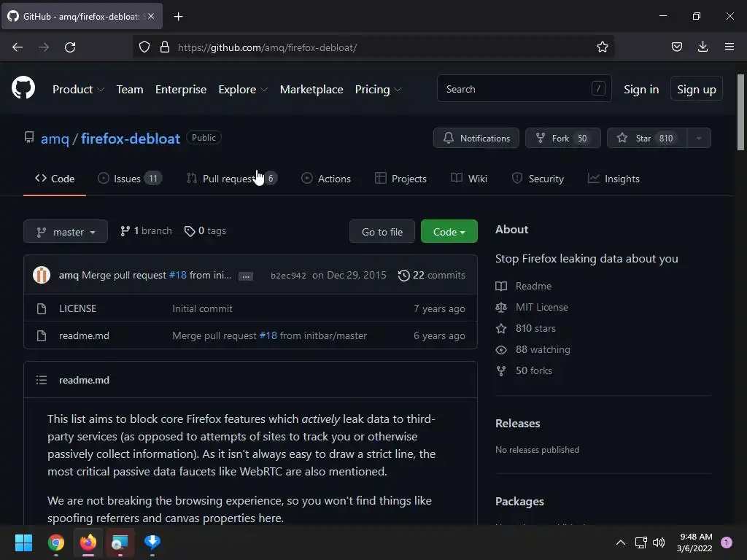Expand the Product menu
The image size is (747, 560).
click(x=78, y=90)
